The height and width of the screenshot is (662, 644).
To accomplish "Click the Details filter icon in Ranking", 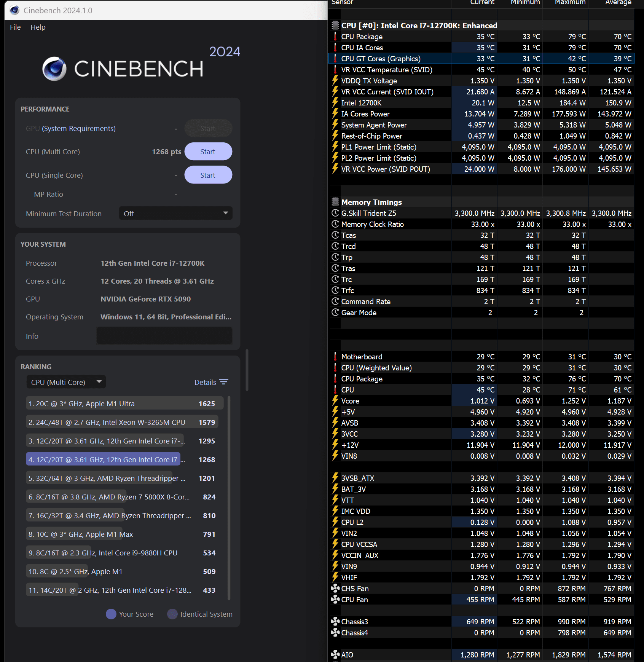I will [x=224, y=382].
